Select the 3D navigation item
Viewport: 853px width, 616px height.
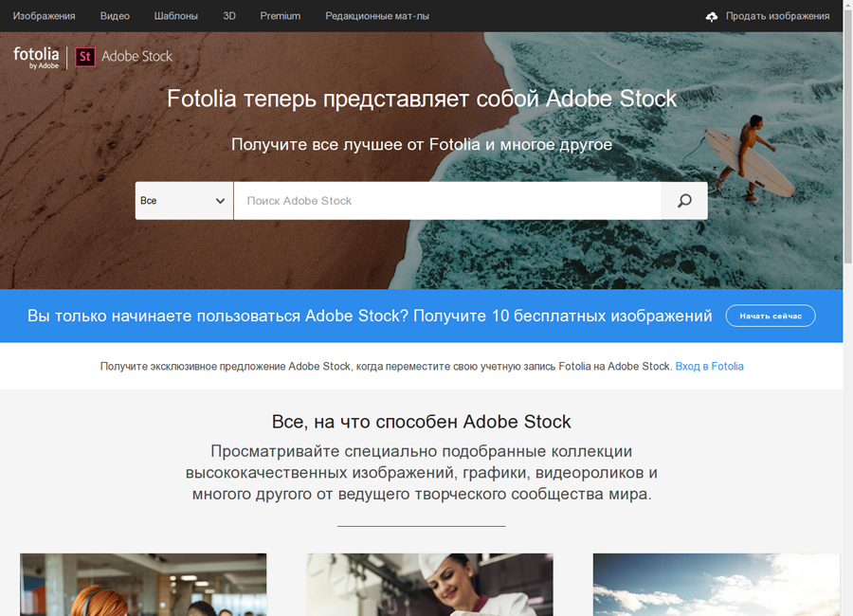point(229,16)
